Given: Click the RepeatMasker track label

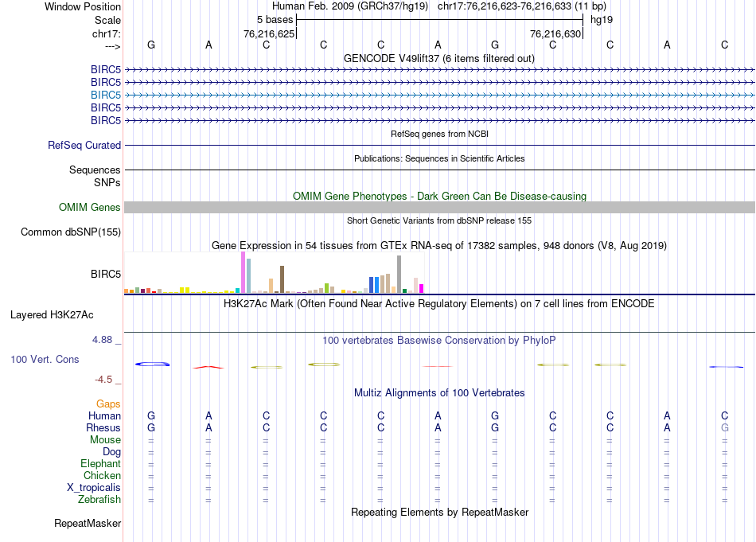Looking at the screenshot, I should click(88, 523).
